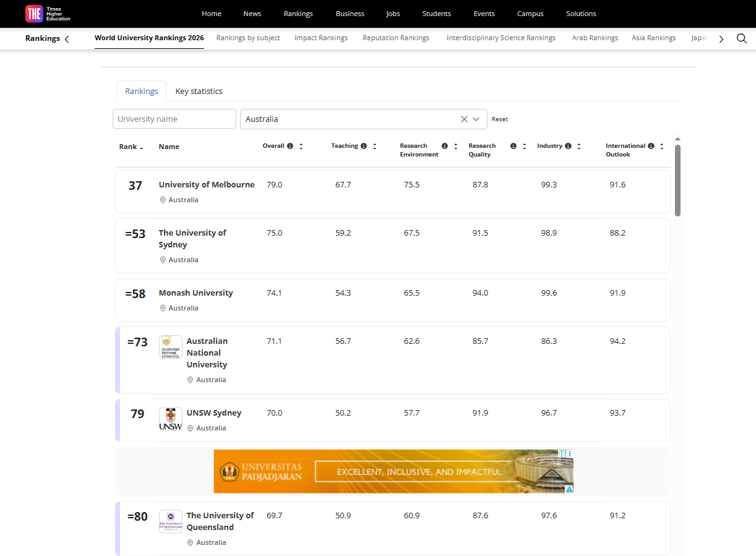This screenshot has height=556, width=756.
Task: Switch to the Key statistics tab
Action: [199, 91]
